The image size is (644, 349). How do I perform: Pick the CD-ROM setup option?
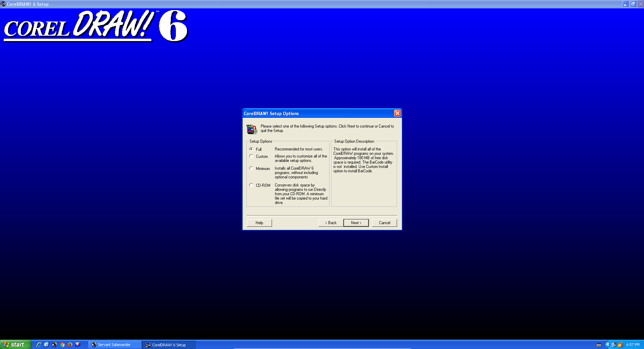coord(251,185)
